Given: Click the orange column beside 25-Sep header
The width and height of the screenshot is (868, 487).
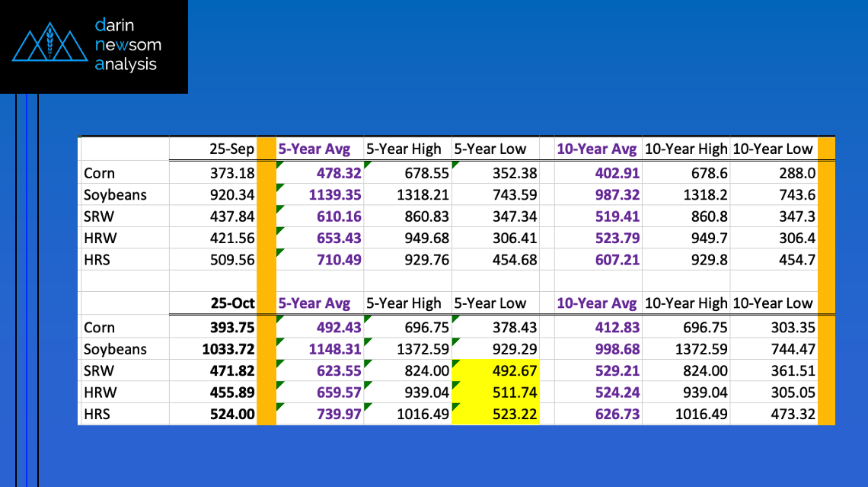Looking at the screenshot, I should (x=266, y=149).
